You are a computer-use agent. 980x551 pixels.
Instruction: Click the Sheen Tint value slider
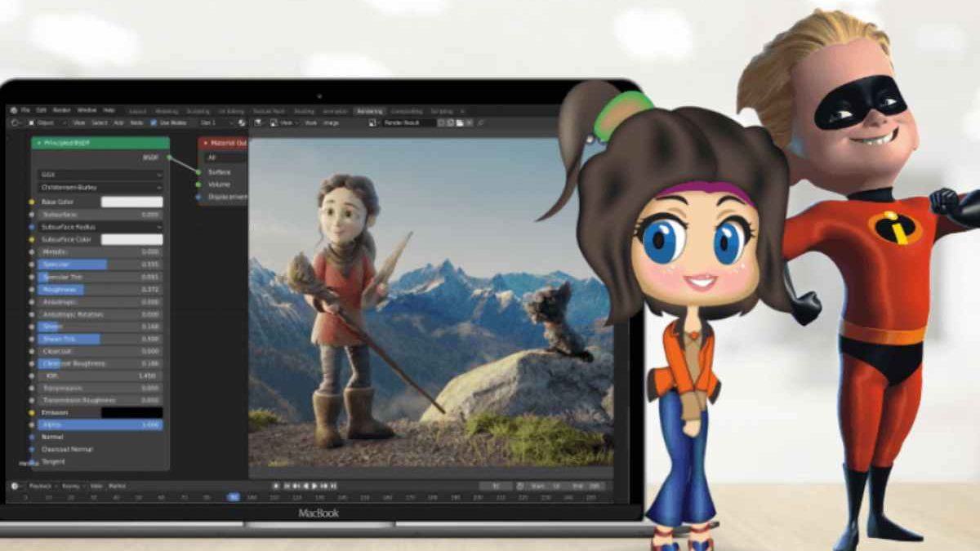tap(100, 338)
